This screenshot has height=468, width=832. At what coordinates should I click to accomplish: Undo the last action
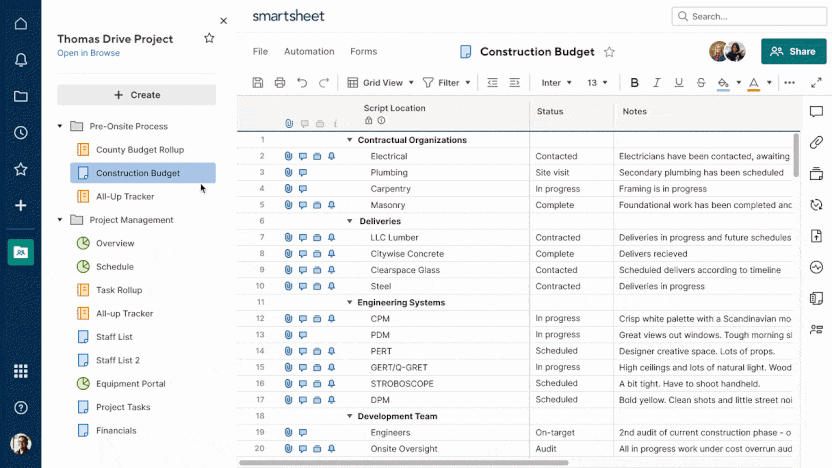302,82
